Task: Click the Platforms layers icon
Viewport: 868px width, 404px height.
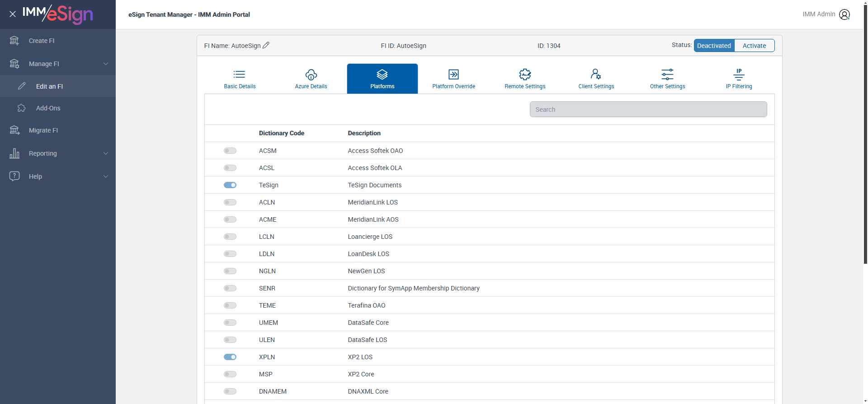Action: click(382, 74)
